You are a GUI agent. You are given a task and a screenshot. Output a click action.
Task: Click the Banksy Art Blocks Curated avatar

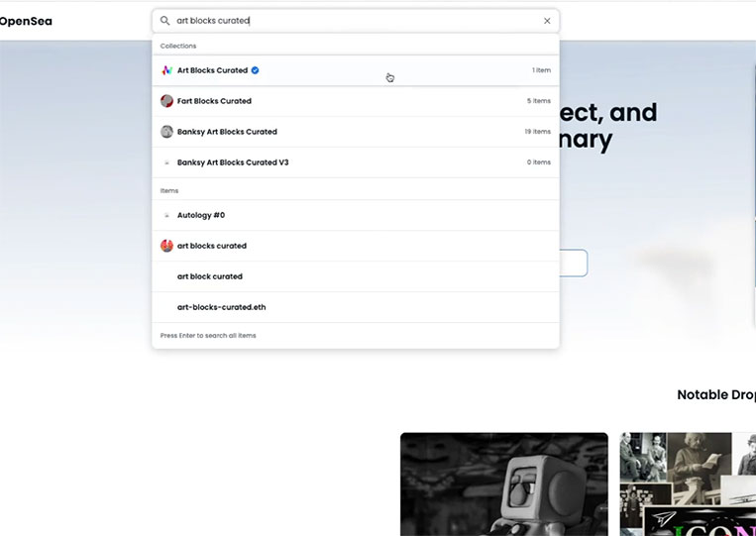click(x=166, y=132)
